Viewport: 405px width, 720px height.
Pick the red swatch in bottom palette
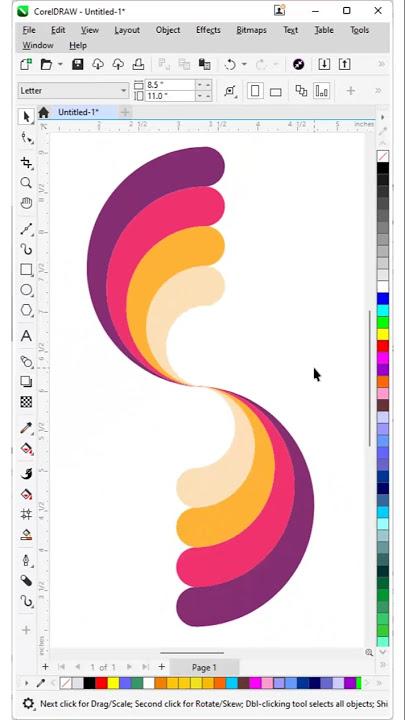tap(101, 683)
